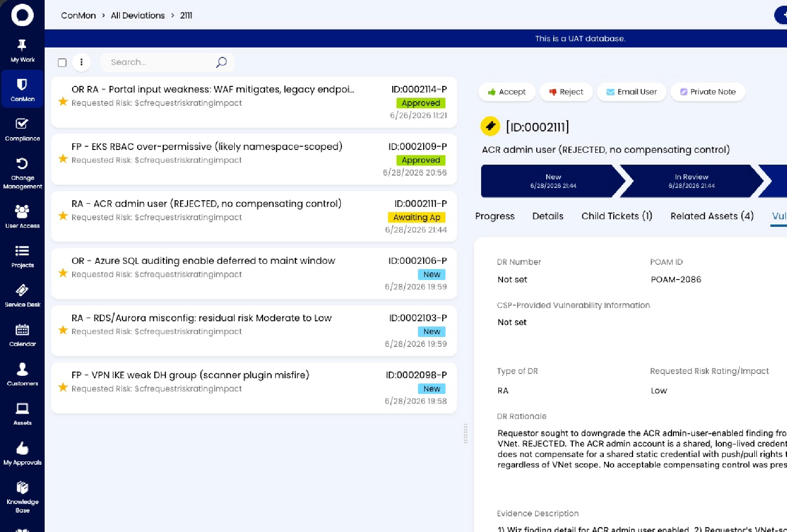The height and width of the screenshot is (532, 787).
Task: Open the Projects list icon
Action: pos(22,256)
